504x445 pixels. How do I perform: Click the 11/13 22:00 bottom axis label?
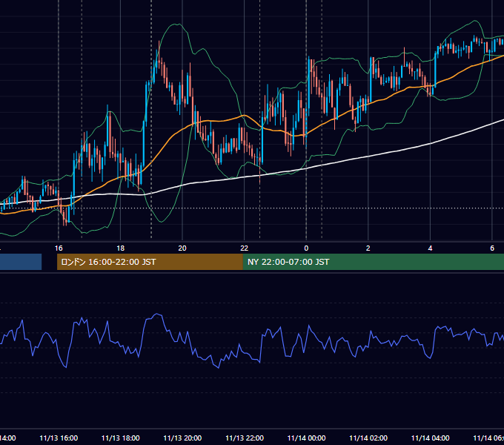245,438
